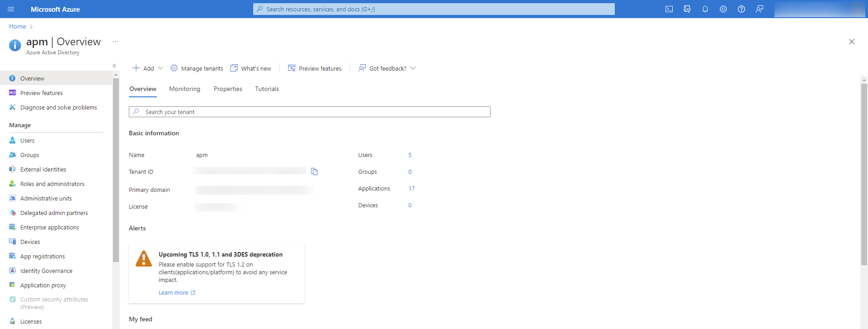
Task: Collapse the left sidebar menu
Action: pos(114,66)
